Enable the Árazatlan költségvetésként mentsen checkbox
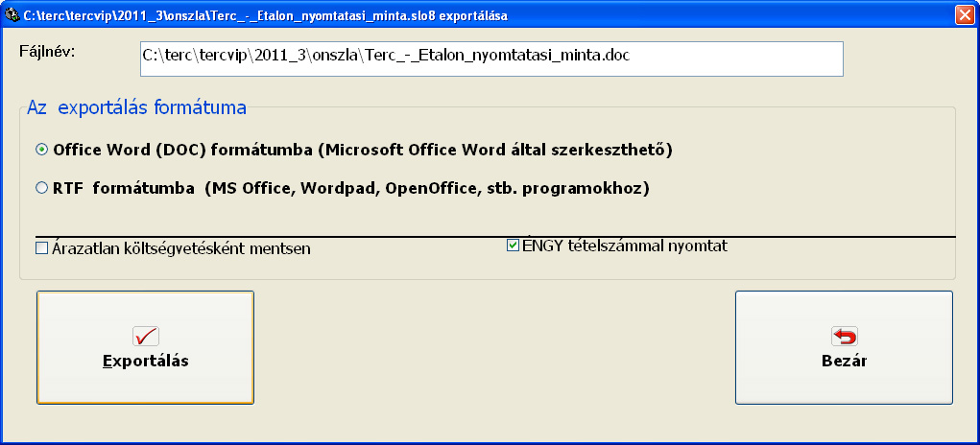The image size is (980, 445). coord(42,248)
